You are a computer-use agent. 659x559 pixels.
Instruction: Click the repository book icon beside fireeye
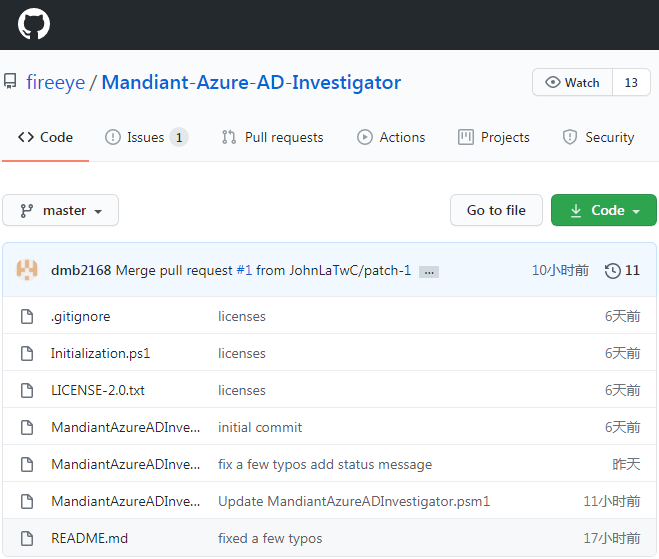[11, 82]
